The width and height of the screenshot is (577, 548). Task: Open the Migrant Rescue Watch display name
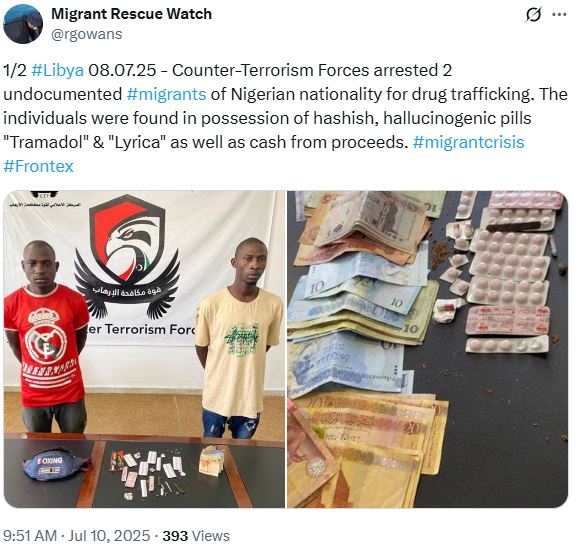[x=131, y=14]
